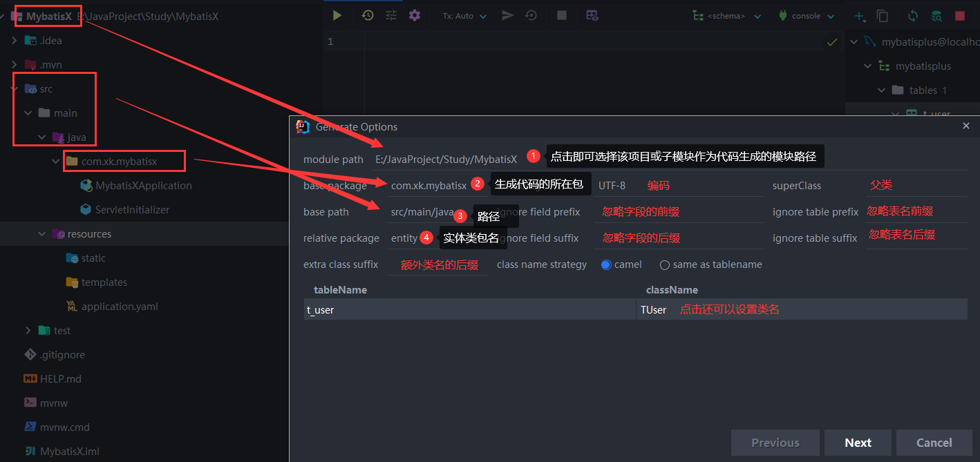This screenshot has height=462, width=980.
Task: Click the MybatisXApplication class icon
Action: (x=86, y=185)
